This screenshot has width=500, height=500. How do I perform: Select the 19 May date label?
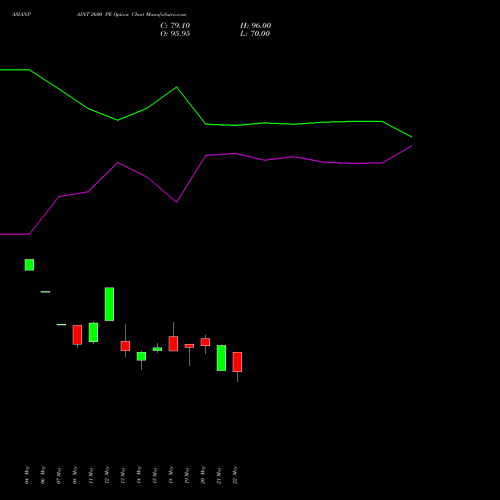click(187, 475)
